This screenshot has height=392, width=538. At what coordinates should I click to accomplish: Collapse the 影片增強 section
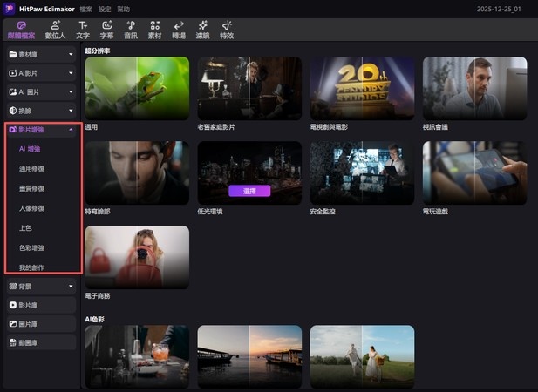click(41, 130)
